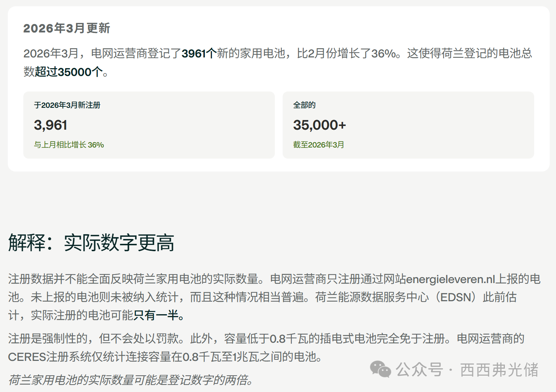Click the CERES注册系统 text

(44, 357)
